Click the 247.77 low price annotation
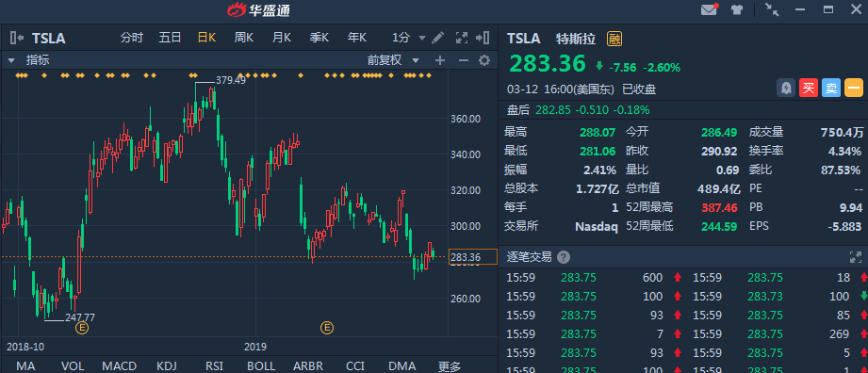Viewport: 868px width, 373px height. pos(80,317)
